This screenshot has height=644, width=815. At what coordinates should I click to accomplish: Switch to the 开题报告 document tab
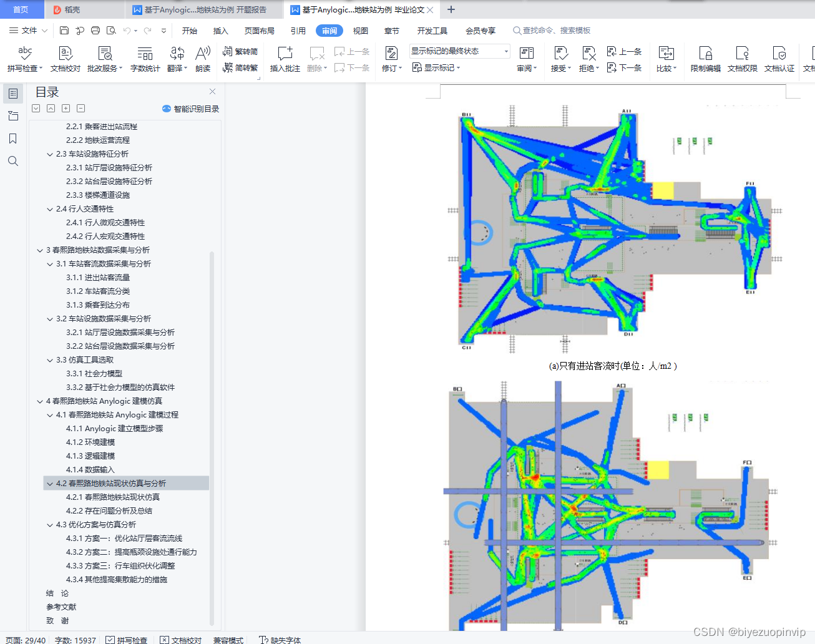click(x=205, y=9)
